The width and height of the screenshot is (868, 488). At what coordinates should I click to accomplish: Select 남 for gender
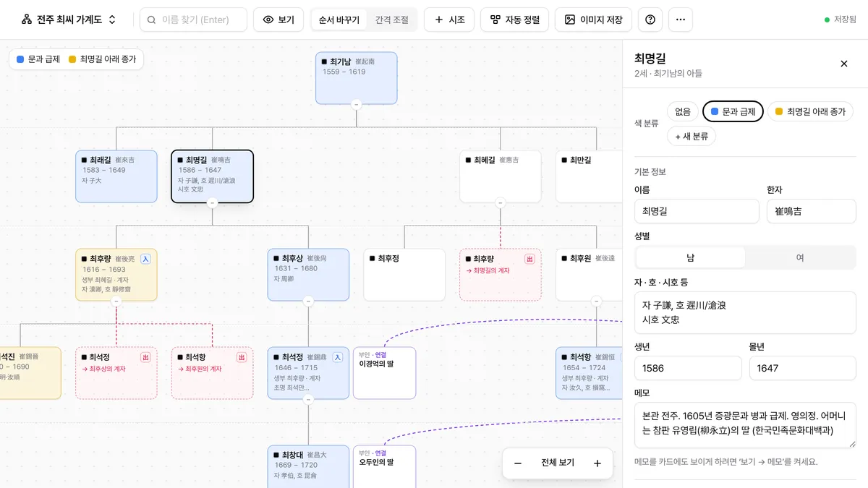point(690,257)
